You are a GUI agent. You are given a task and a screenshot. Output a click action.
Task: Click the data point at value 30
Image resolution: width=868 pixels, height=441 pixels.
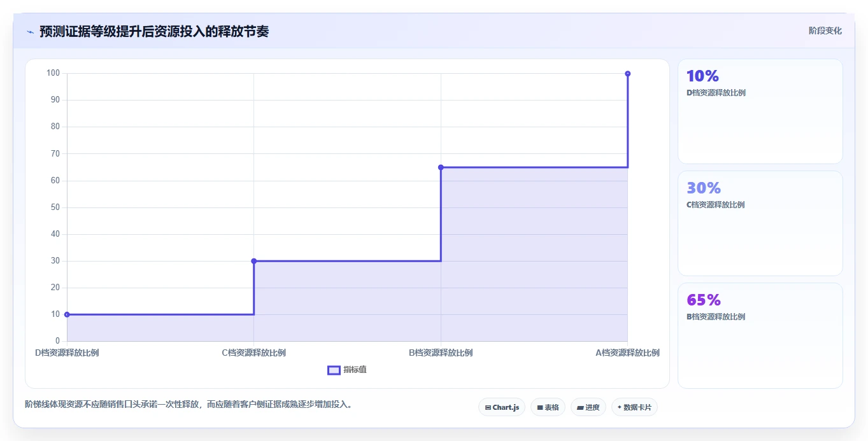tap(254, 261)
